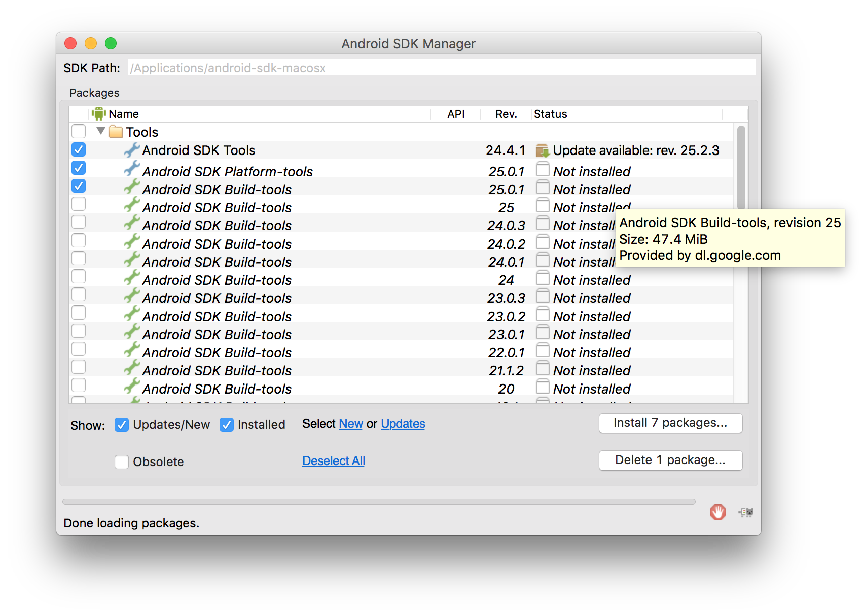Select Updates link
The width and height of the screenshot is (862, 616).
403,424
